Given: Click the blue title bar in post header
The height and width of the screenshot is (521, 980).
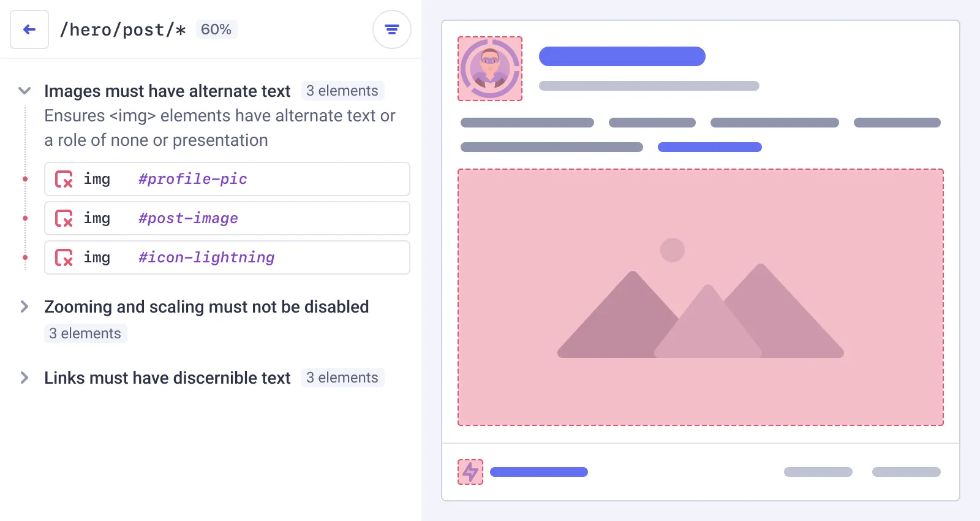Looking at the screenshot, I should [x=622, y=56].
